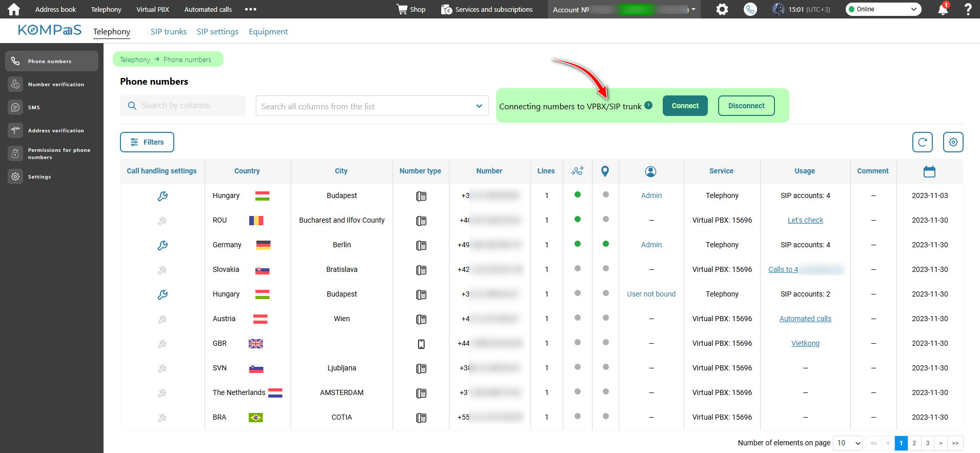980x453 pixels.
Task: Open the Filters panel
Action: [147, 142]
